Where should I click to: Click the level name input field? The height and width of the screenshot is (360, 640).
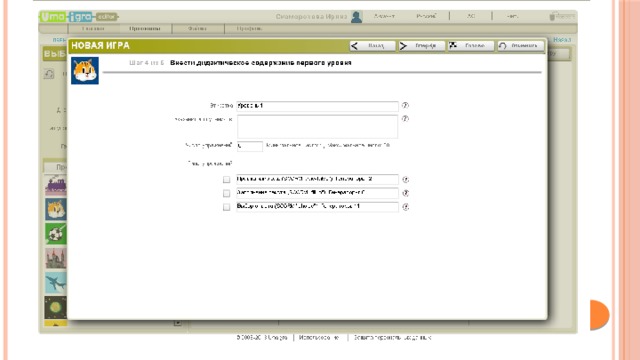(x=317, y=106)
